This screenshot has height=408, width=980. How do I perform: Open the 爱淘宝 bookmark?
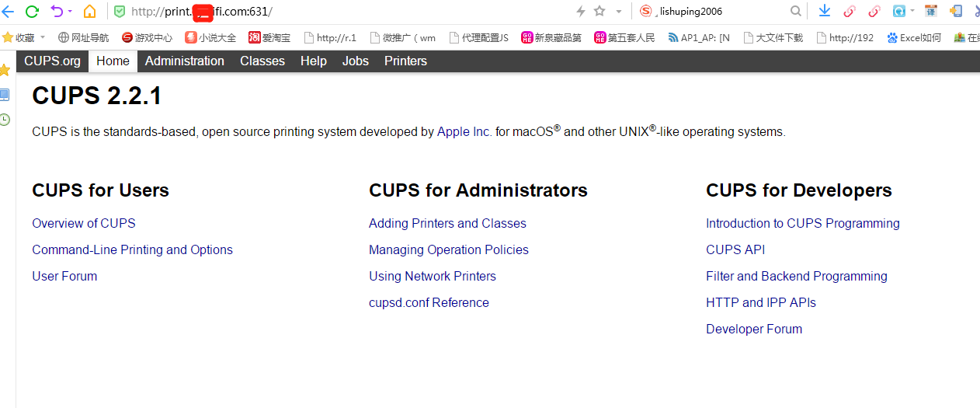tap(269, 37)
